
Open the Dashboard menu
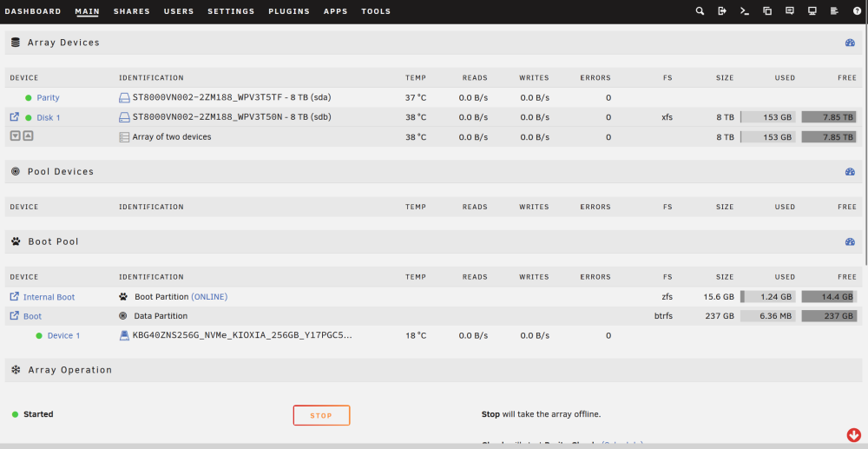click(x=33, y=11)
